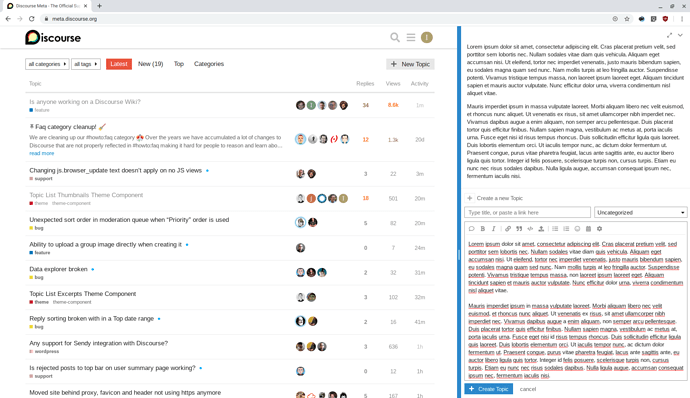This screenshot has height=398, width=690.
Task: Insert a bulleted list in composer
Action: pyautogui.click(x=555, y=228)
